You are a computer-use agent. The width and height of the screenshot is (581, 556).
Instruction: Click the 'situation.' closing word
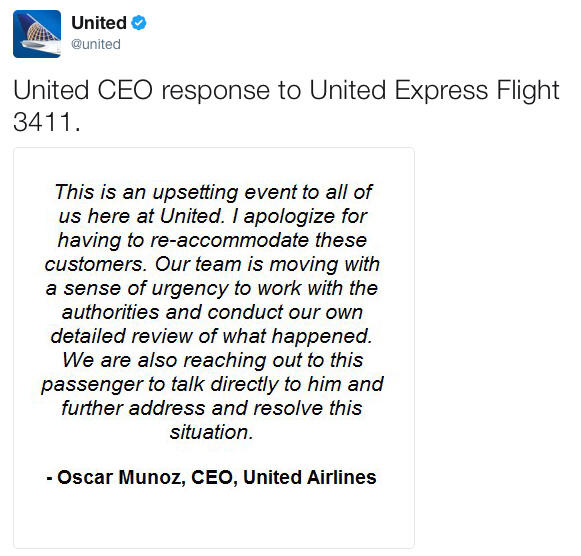point(212,432)
